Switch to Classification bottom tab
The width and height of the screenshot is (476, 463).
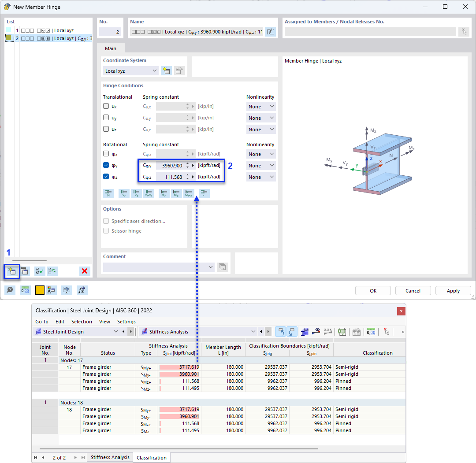click(x=152, y=458)
